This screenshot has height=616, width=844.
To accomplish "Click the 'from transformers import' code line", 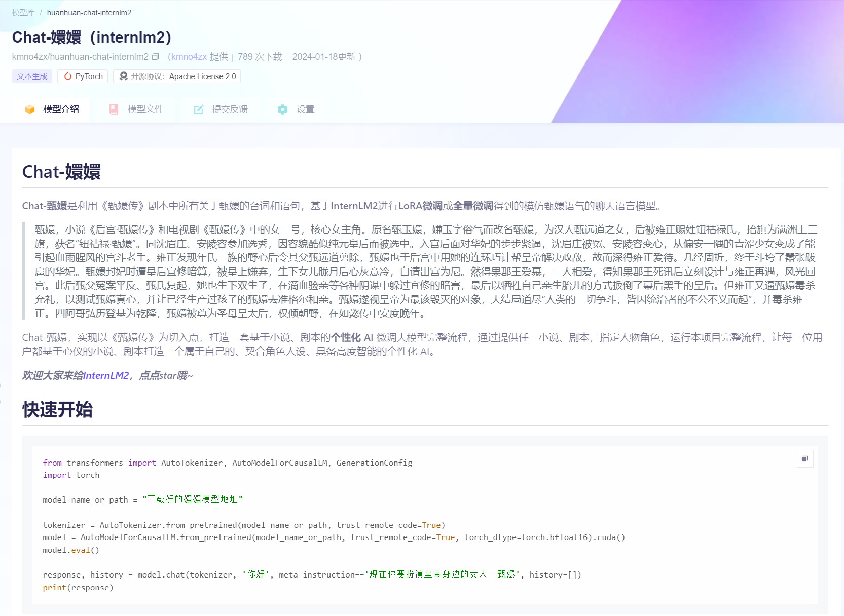I will [x=228, y=463].
